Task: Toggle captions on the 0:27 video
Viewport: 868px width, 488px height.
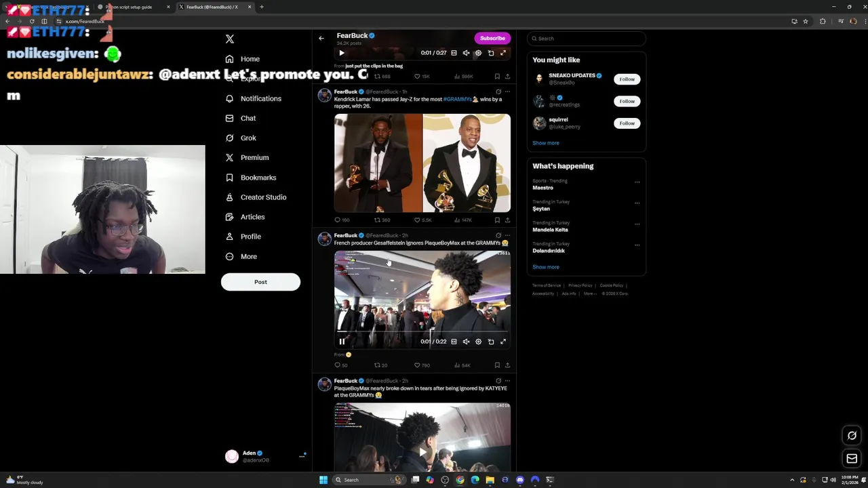Action: pyautogui.click(x=454, y=53)
